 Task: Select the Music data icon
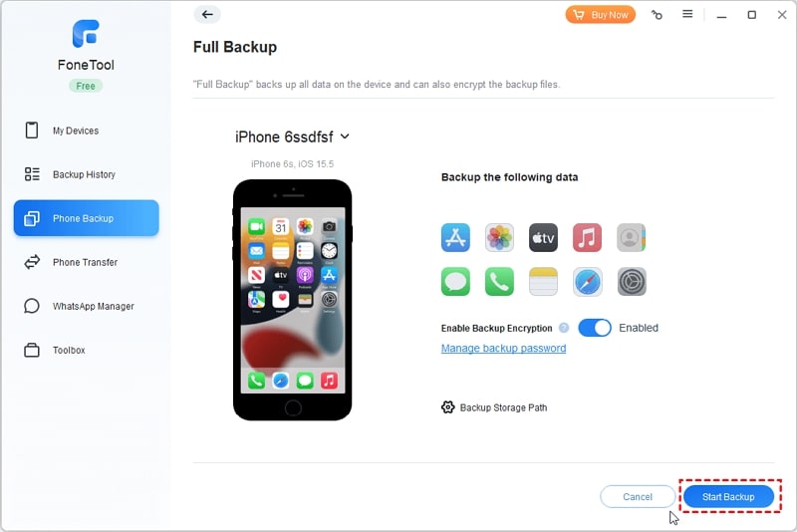(x=587, y=237)
